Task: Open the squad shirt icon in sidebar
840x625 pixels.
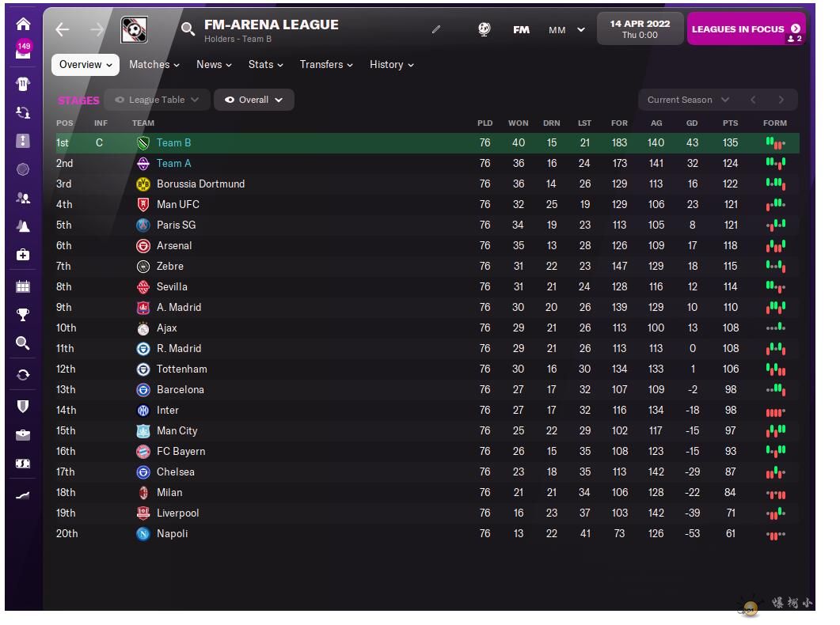Action: (x=23, y=83)
